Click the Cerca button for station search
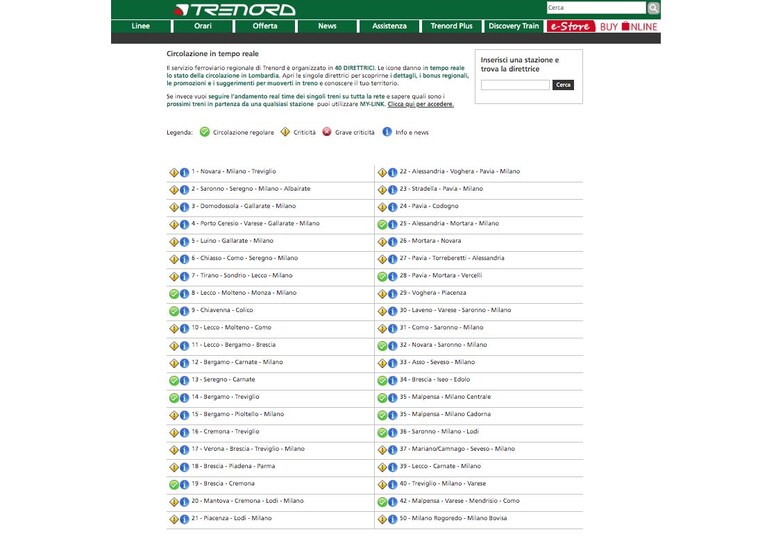This screenshot has height=541, width=767. [563, 85]
